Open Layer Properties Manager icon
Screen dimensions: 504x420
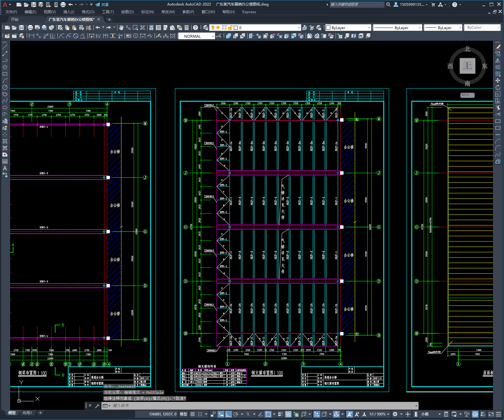point(206,28)
